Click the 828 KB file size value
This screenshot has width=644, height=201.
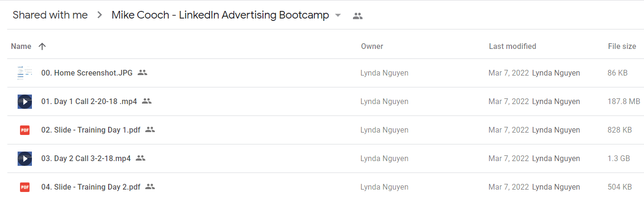(620, 130)
